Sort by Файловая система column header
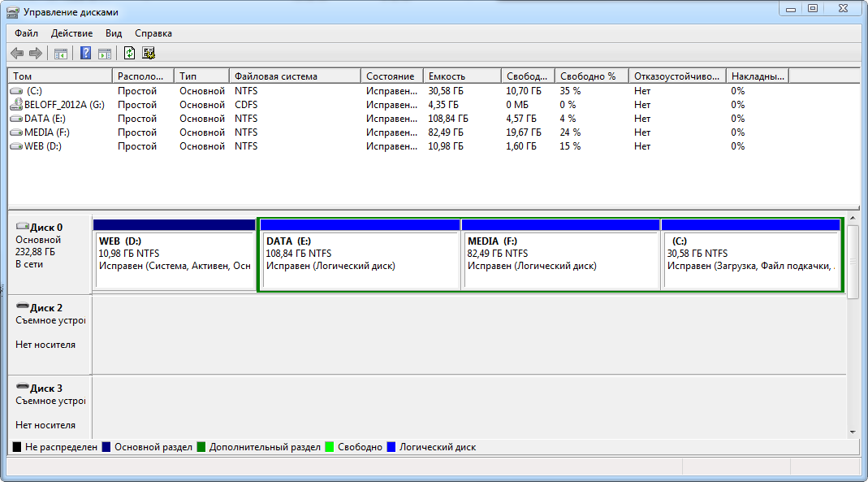Image resolution: width=868 pixels, height=482 pixels. pos(295,76)
